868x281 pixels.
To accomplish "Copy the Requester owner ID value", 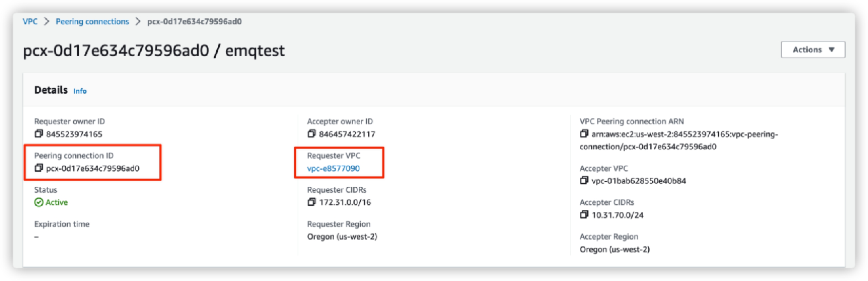I will pyautogui.click(x=39, y=134).
